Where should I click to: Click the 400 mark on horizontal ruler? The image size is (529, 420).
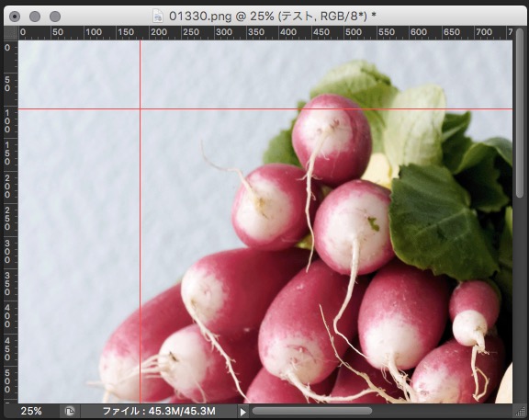[x=288, y=32]
